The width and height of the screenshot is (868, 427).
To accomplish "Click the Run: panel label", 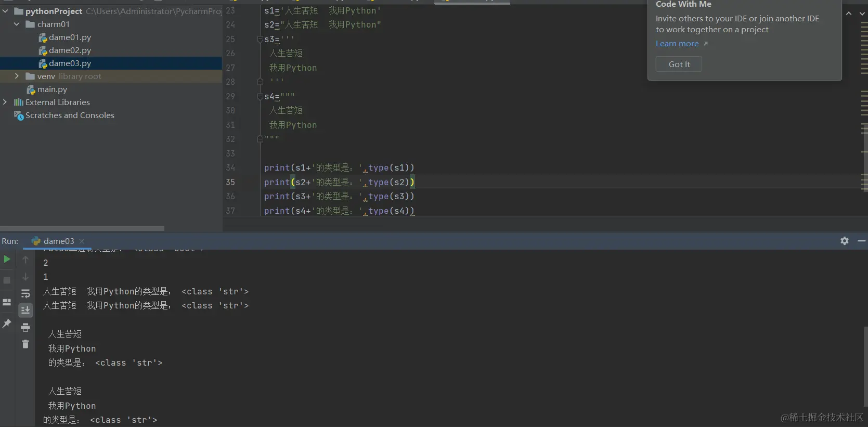I will (10, 241).
